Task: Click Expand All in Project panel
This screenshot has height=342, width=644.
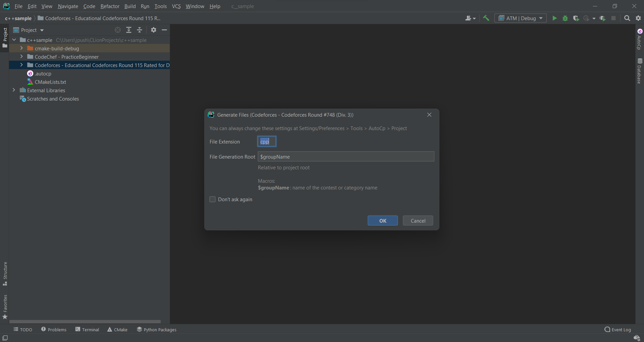Action: 129,30
